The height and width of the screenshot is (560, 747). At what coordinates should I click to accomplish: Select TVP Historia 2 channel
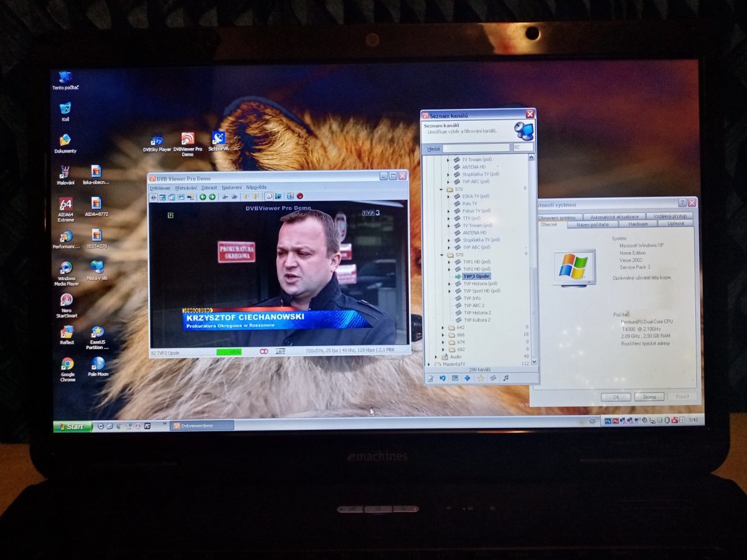click(x=477, y=312)
